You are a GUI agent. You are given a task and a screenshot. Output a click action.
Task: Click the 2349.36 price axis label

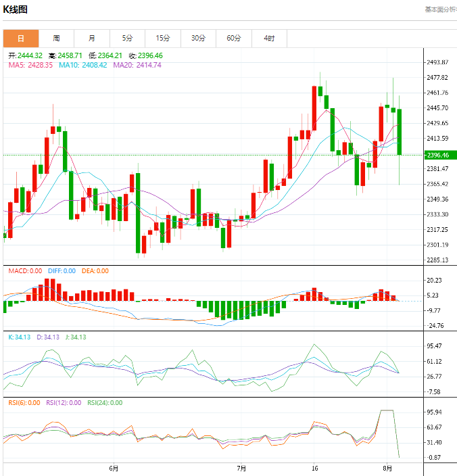pos(437,199)
